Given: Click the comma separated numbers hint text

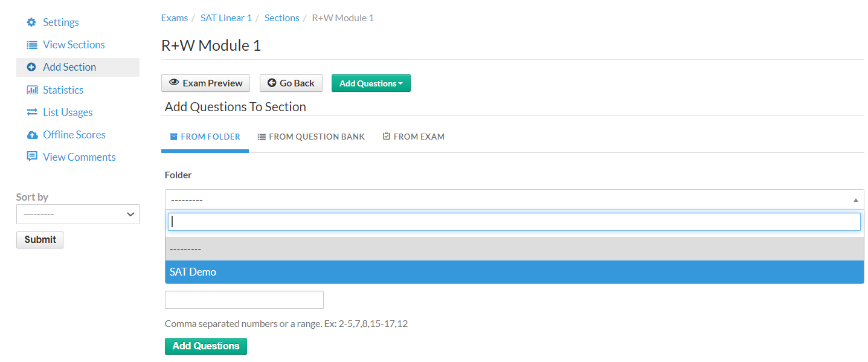Looking at the screenshot, I should pyautogui.click(x=286, y=324).
